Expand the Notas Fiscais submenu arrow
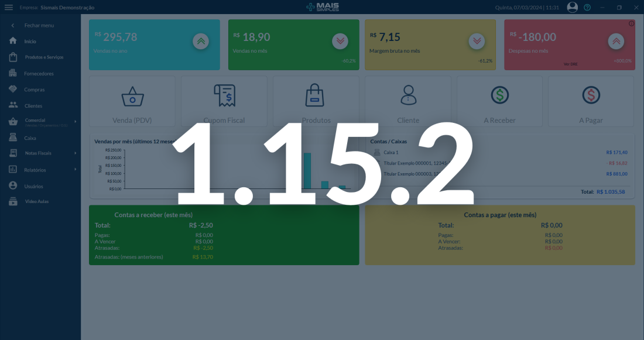The image size is (644, 340). point(75,153)
